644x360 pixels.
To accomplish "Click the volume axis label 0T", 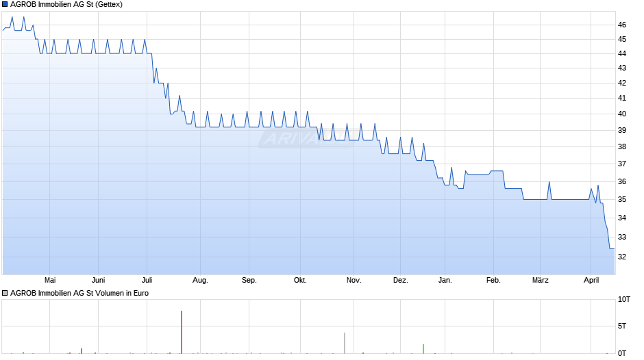I will point(622,353).
